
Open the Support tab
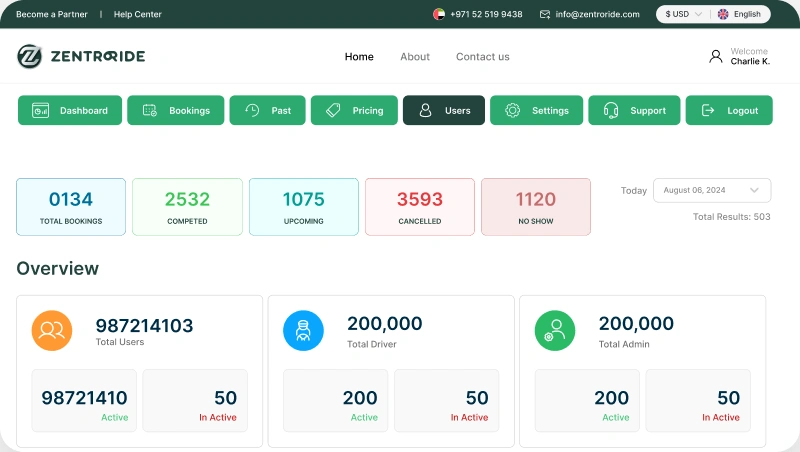tap(634, 110)
